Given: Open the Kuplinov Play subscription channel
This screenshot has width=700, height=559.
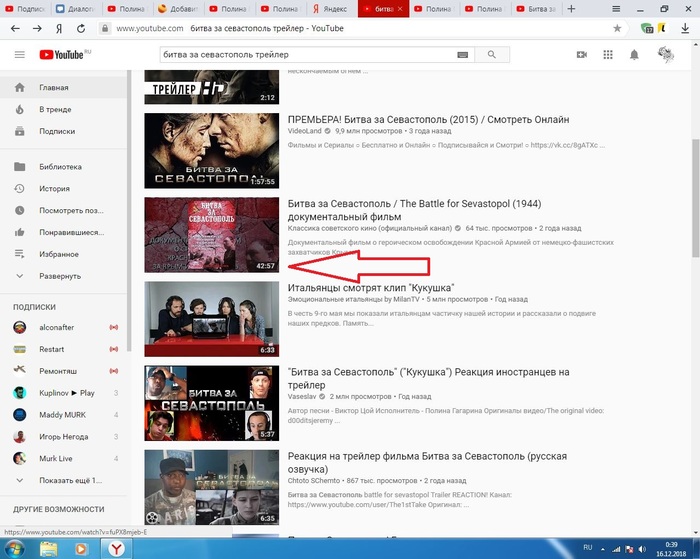Looking at the screenshot, I should [x=66, y=392].
